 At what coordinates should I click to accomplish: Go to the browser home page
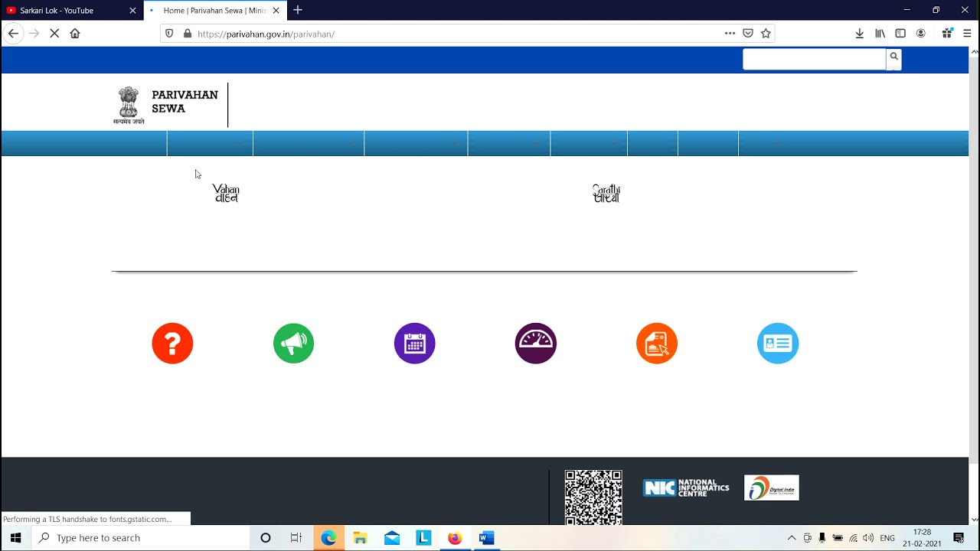tap(75, 34)
